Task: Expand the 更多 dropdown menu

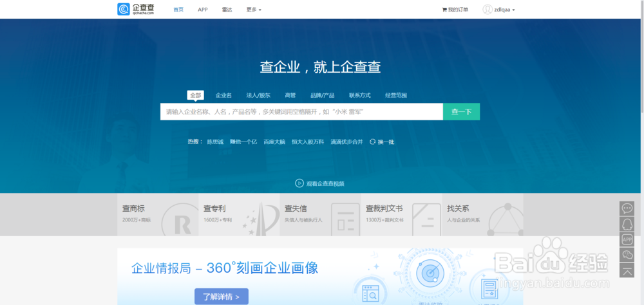Action: coord(253,10)
